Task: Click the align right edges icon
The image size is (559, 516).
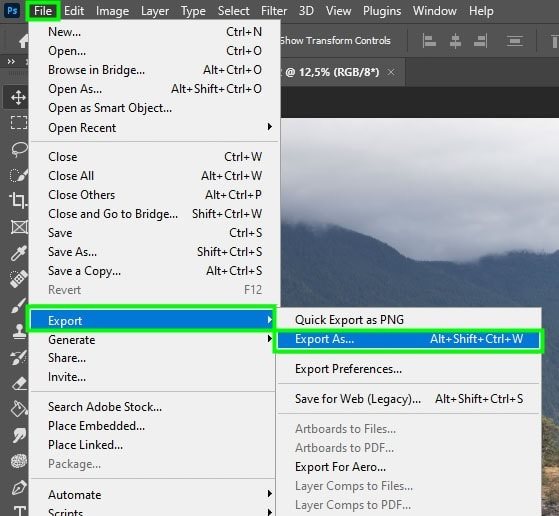Action: [481, 41]
